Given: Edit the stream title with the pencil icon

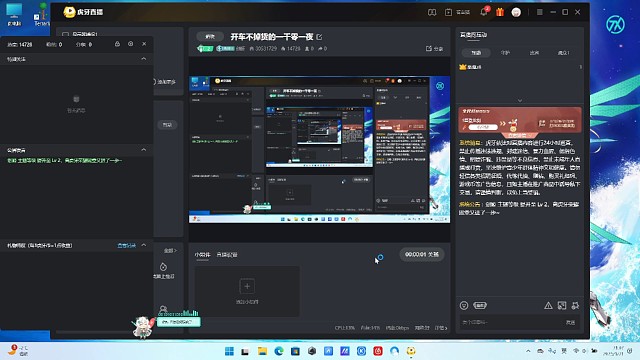Looking at the screenshot, I should (319, 37).
